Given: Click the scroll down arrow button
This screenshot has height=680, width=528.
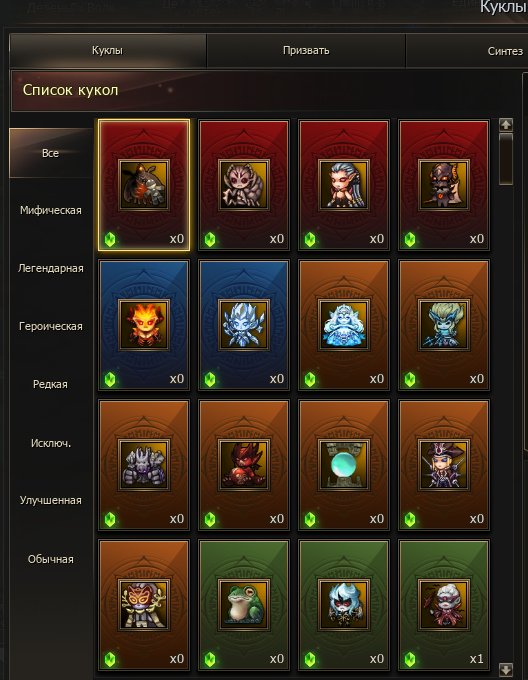Looking at the screenshot, I should pyautogui.click(x=506, y=669).
